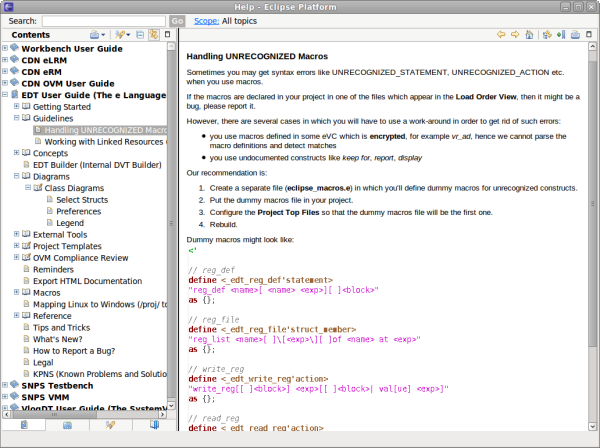Switch to the Search Results tab at bottom
The image size is (600, 448).
[x=111, y=425]
